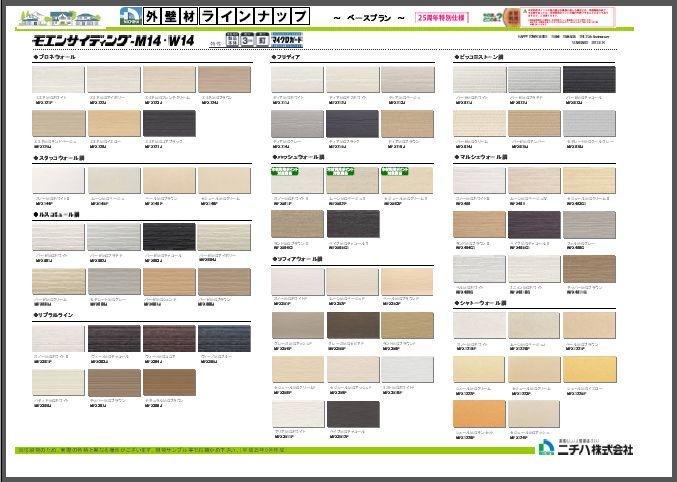Select the dark purple swatch under マルシェウォール調
Image resolution: width=677 pixels, height=482 pixels.
534,225
